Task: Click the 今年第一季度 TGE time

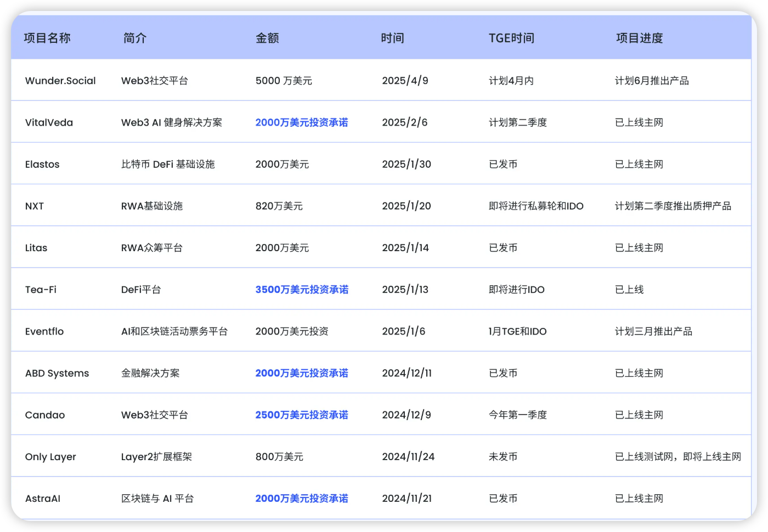Action: (x=518, y=415)
